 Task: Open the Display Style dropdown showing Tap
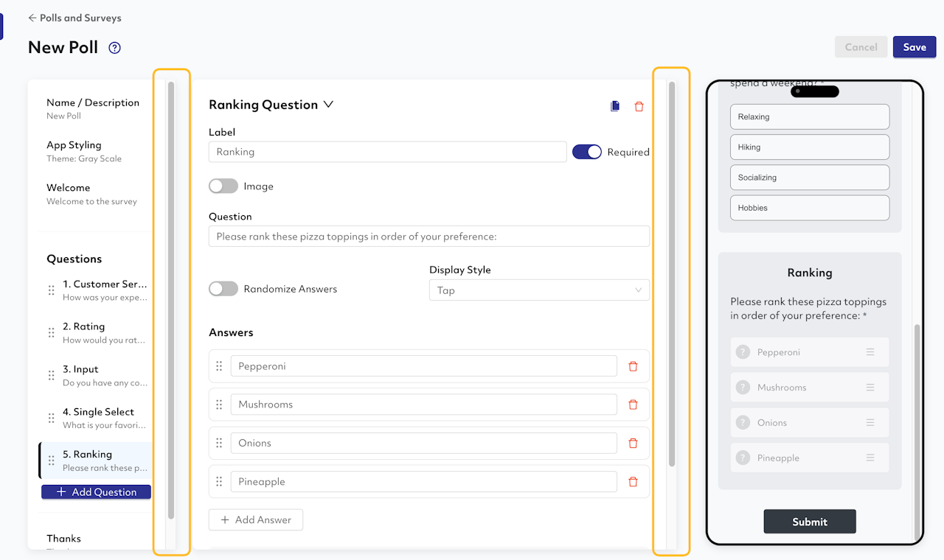(x=539, y=290)
